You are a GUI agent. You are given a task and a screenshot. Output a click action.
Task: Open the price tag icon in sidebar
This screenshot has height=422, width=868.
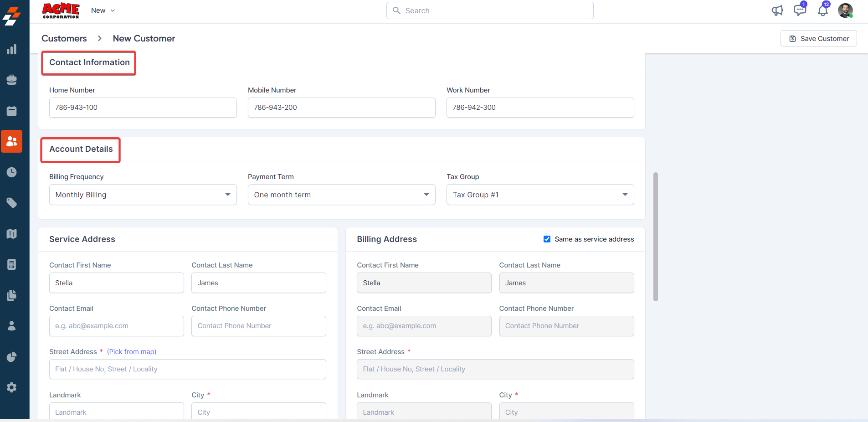tap(12, 203)
